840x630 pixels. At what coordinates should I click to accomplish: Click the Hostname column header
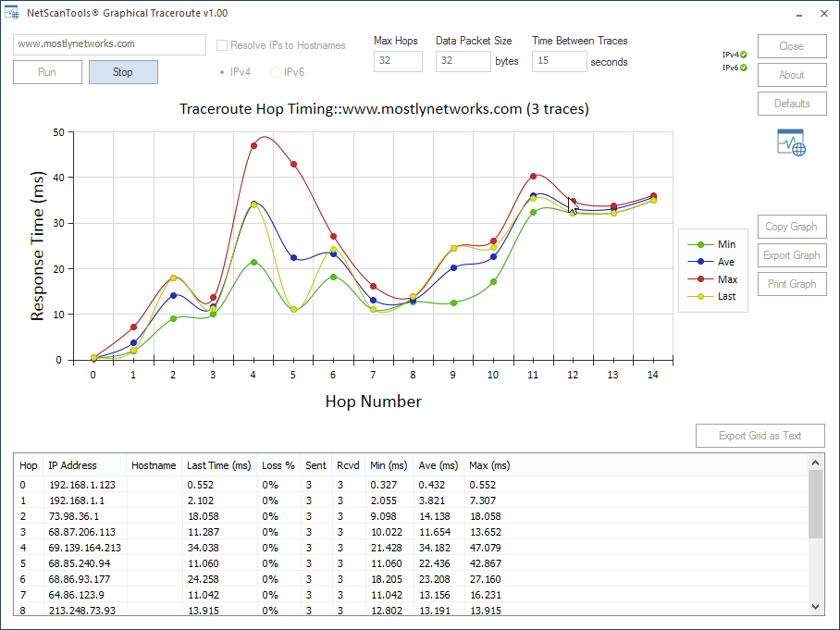(154, 465)
